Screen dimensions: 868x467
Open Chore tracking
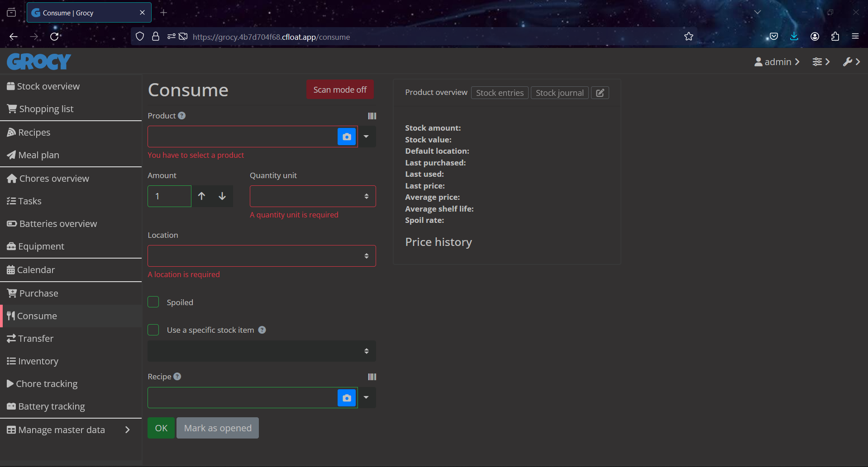[71, 384]
